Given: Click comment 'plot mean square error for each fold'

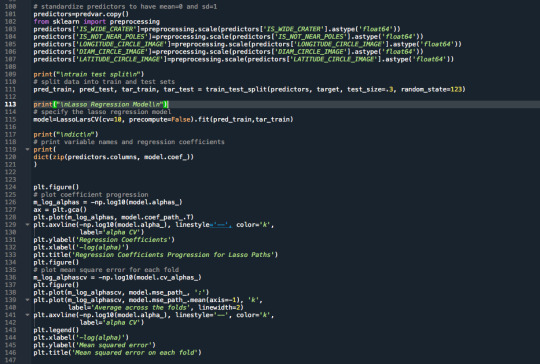Looking at the screenshot, I should coord(106,270).
